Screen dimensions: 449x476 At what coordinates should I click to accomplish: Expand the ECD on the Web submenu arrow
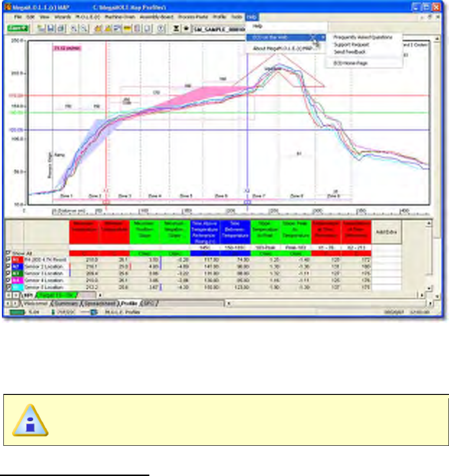323,37
